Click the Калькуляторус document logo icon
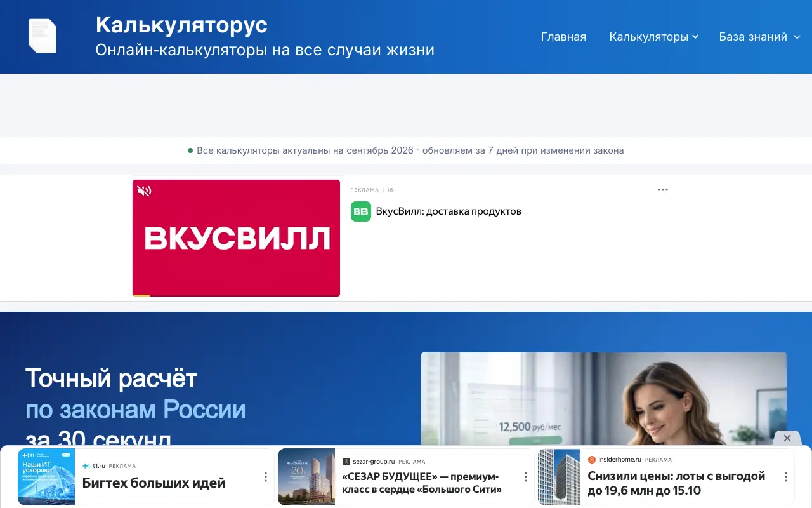 tap(43, 36)
